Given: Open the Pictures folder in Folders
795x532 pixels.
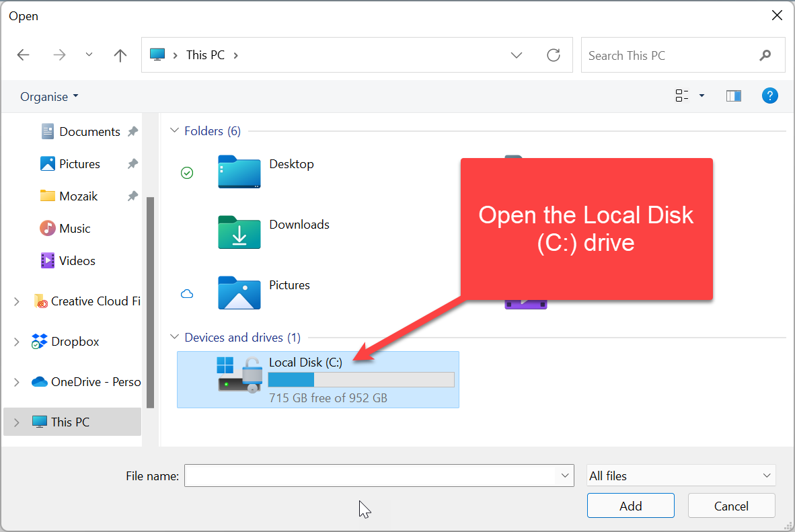Looking at the screenshot, I should [x=239, y=293].
